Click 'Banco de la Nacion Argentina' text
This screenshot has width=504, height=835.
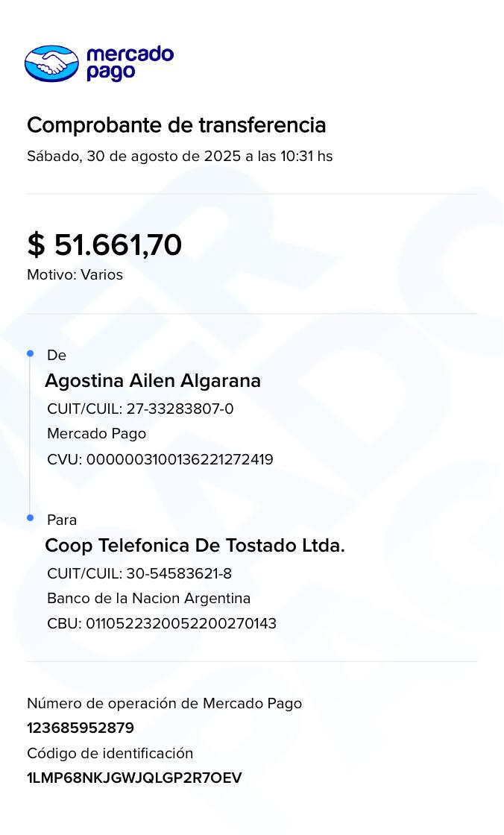148,599
